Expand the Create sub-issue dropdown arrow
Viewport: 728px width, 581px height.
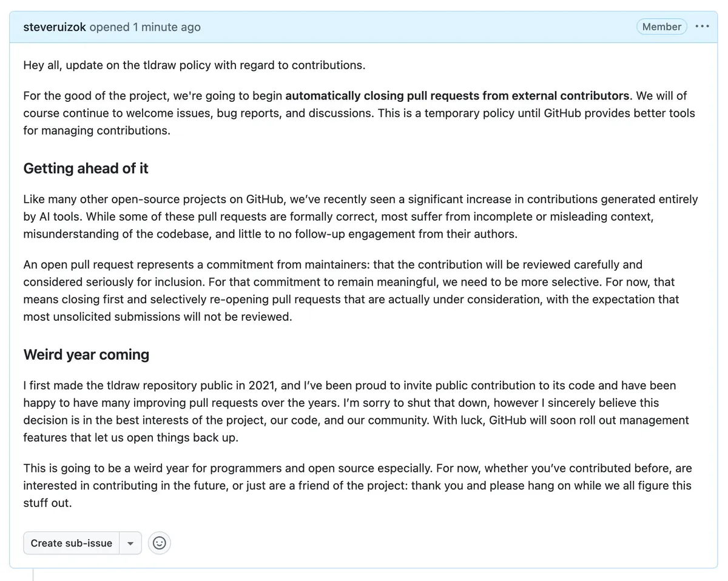(130, 543)
